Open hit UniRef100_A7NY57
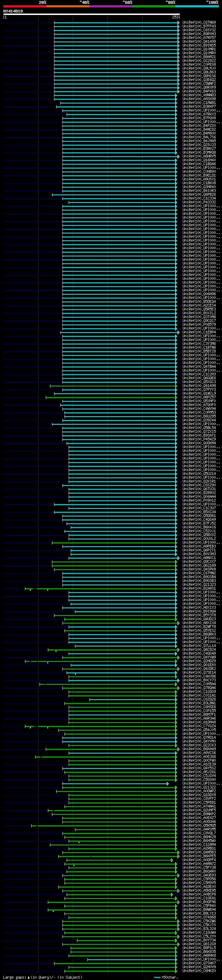Image resolution: width=222 pixels, height=980 pixels. pyautogui.click(x=199, y=38)
